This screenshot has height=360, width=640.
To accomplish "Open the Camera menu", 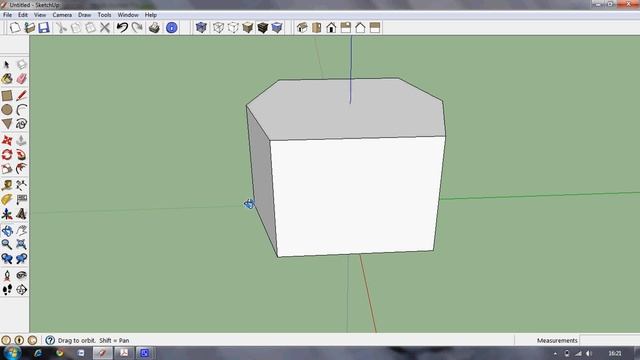I will pyautogui.click(x=62, y=15).
